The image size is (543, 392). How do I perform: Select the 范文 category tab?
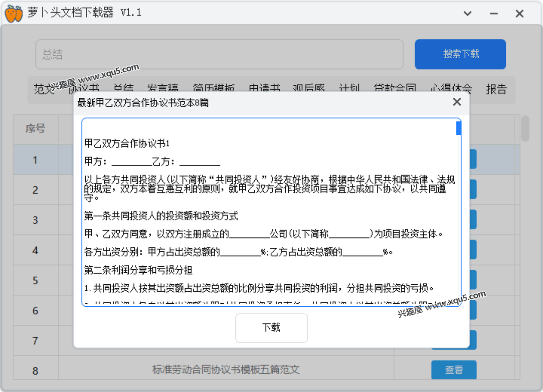point(43,89)
